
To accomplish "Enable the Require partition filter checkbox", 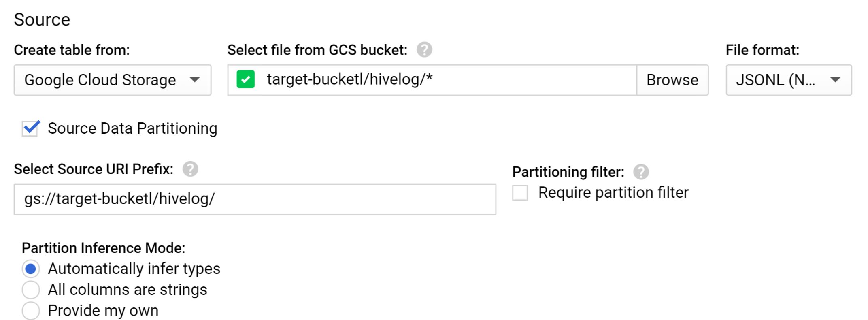I will [x=520, y=193].
